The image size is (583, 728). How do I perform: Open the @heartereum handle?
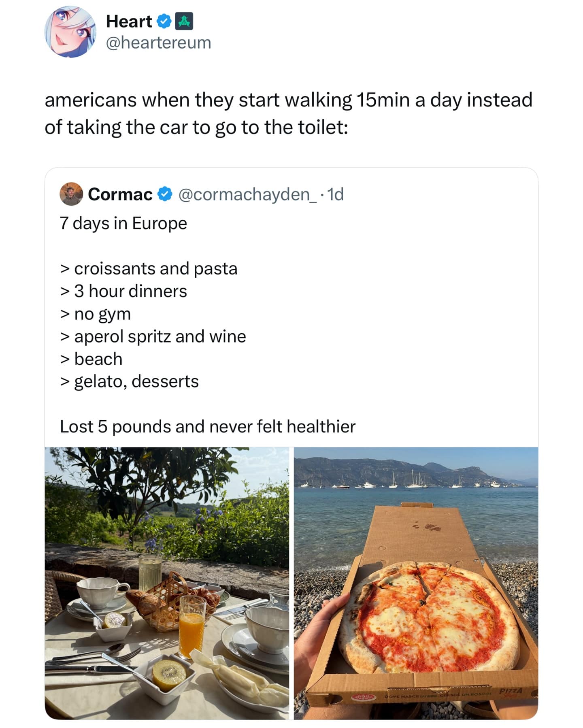click(158, 43)
